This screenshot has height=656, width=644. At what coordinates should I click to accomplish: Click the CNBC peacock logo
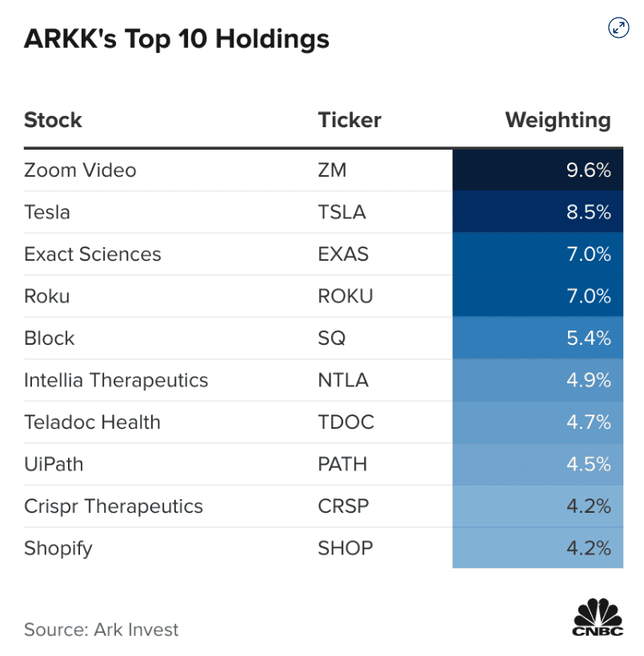[x=598, y=618]
